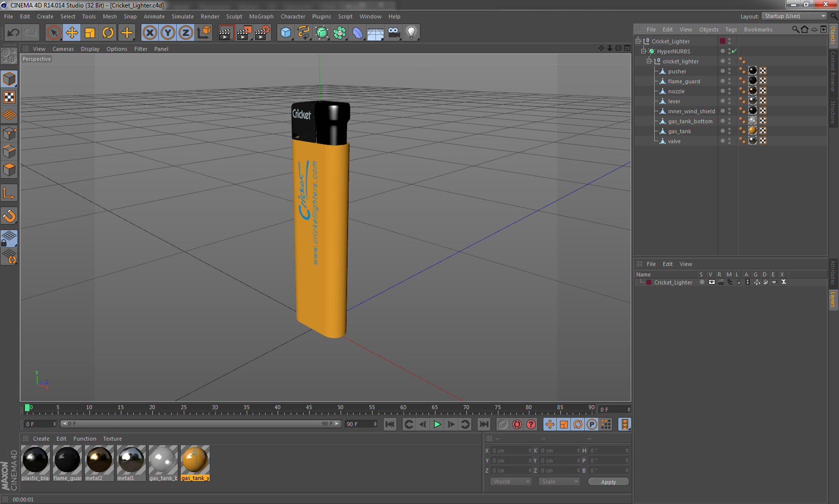
Task: Select the inner_wind_shield object
Action: 692,111
